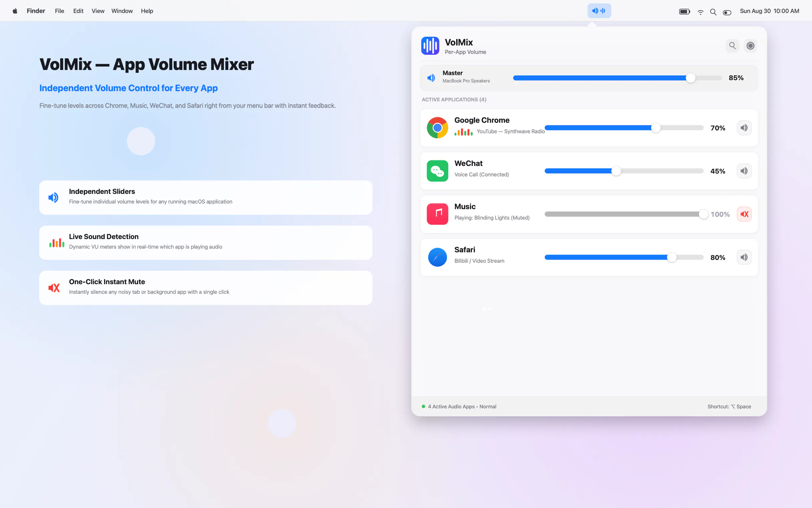The image size is (812, 508).
Task: Open the Apple menu
Action: 15,11
